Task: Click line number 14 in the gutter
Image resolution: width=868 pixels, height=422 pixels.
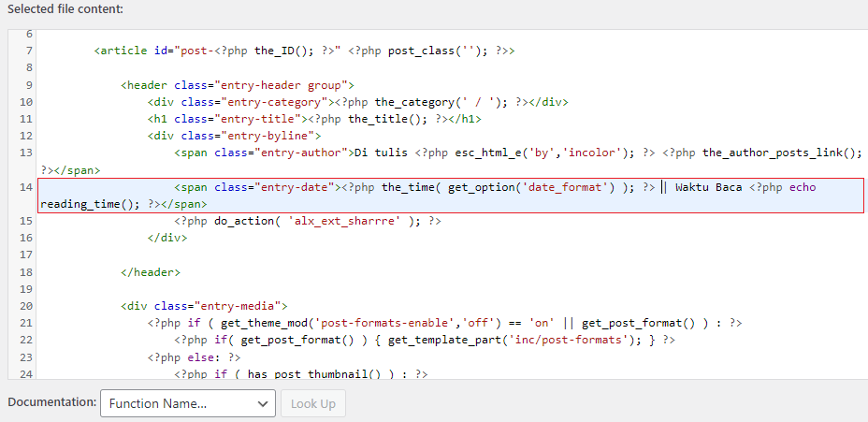Action: tap(25, 187)
